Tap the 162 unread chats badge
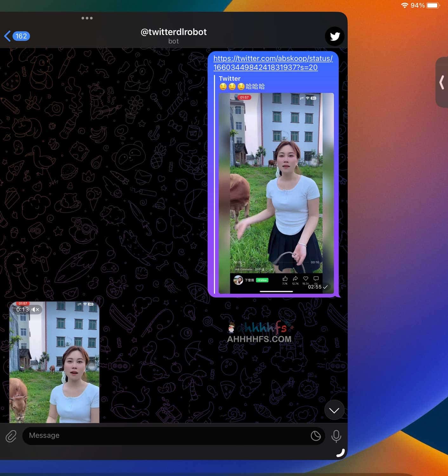Screen dimensions: 448x476 [21, 36]
